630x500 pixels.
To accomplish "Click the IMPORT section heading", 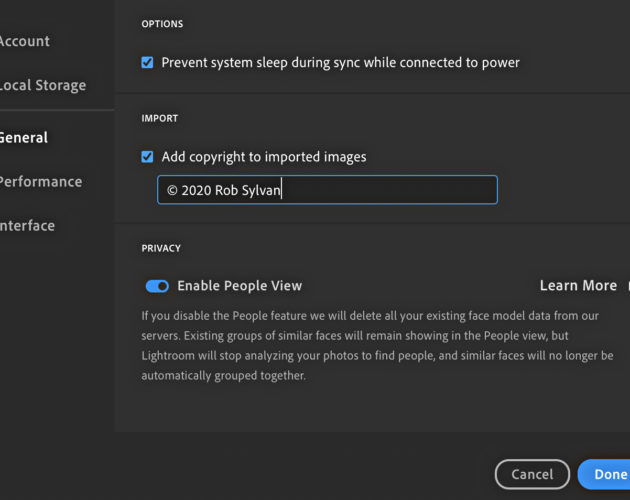I will pyautogui.click(x=160, y=118).
